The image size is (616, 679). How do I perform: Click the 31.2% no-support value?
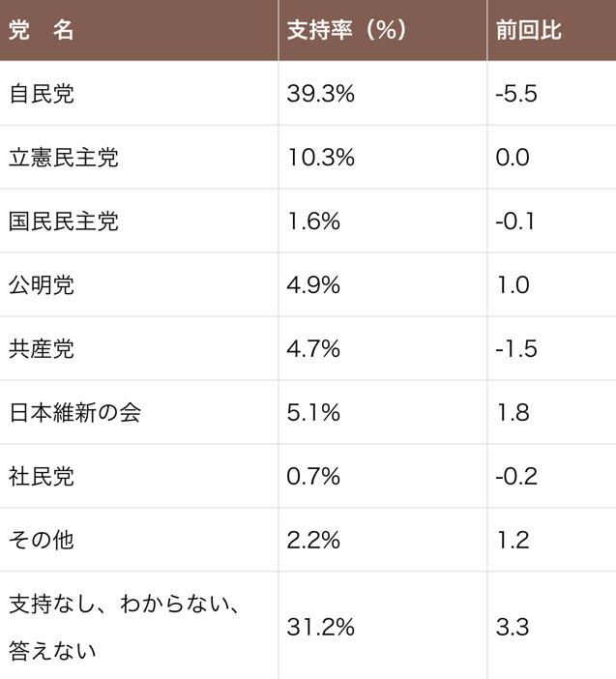click(321, 627)
